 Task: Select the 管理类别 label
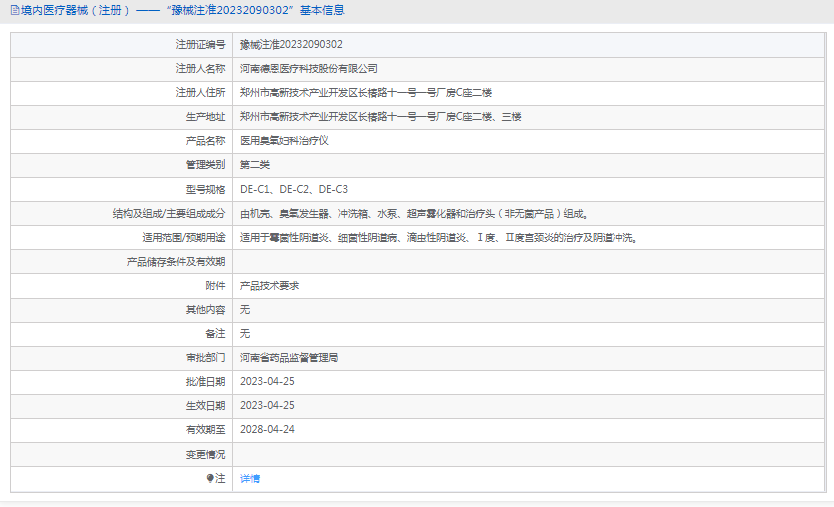pyautogui.click(x=205, y=165)
